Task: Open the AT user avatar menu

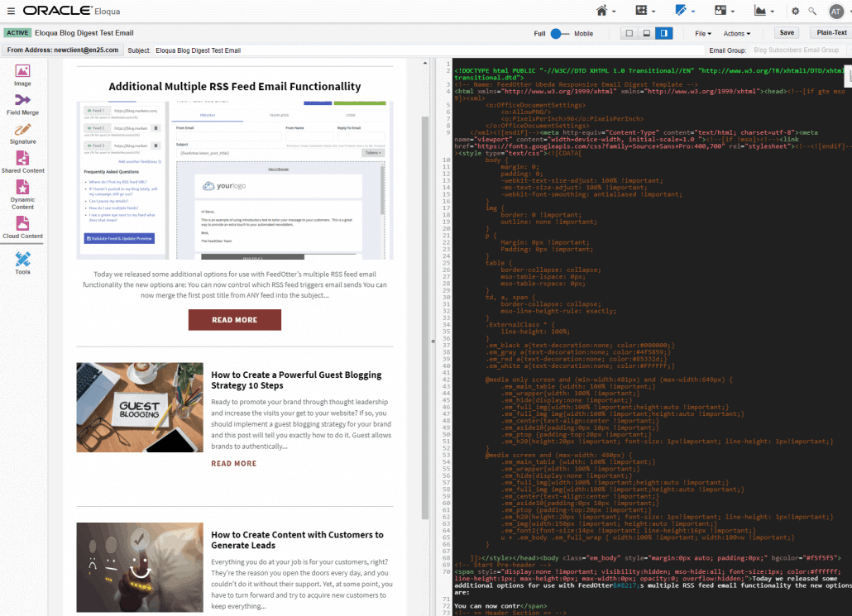Action: click(835, 11)
